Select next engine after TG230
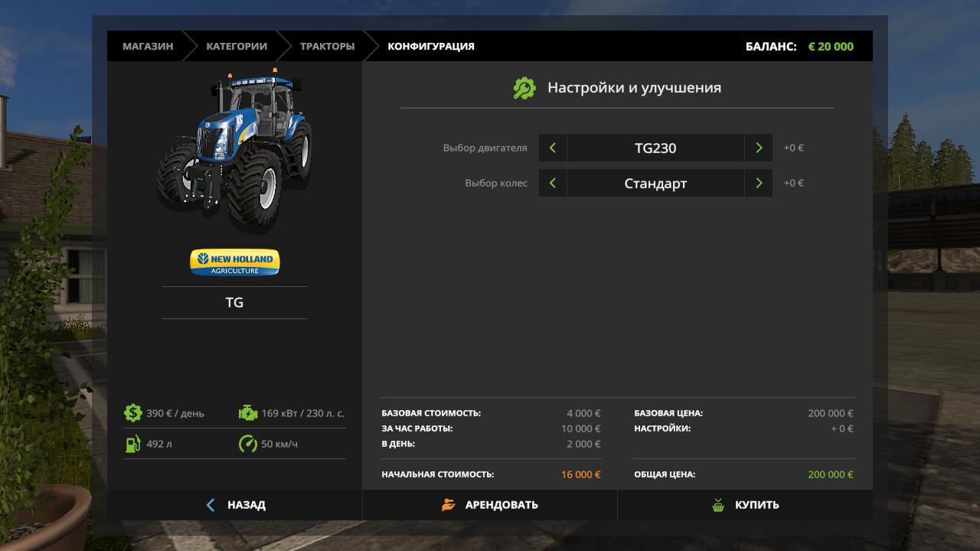 (758, 148)
